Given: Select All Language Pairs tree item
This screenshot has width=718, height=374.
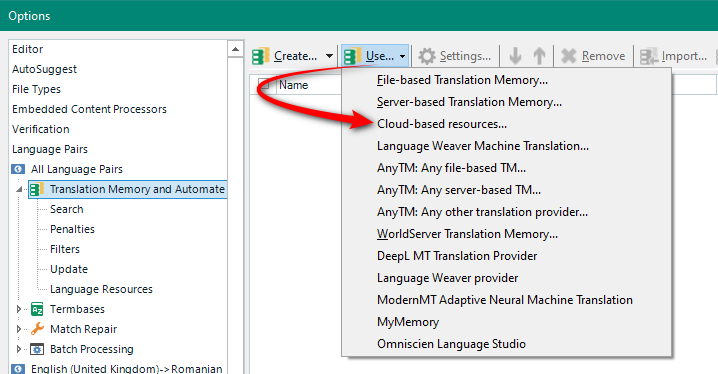Looking at the screenshot, I should tap(76, 169).
